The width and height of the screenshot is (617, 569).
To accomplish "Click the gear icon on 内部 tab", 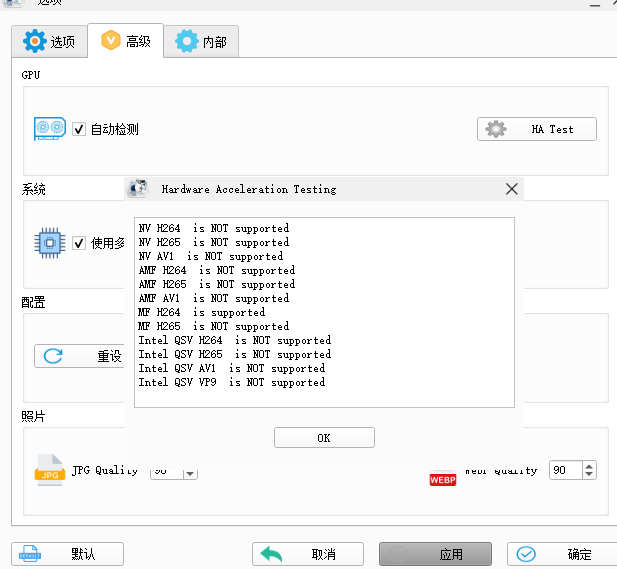I will (186, 41).
